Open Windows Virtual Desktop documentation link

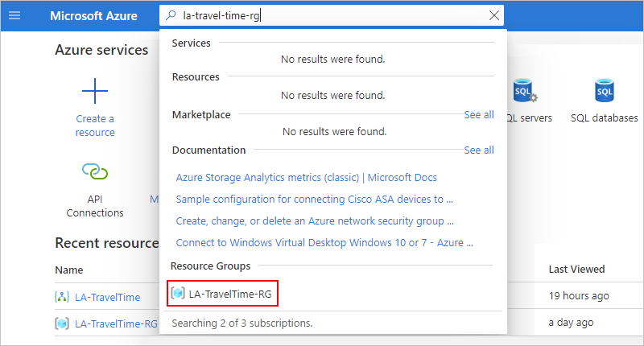coord(324,242)
